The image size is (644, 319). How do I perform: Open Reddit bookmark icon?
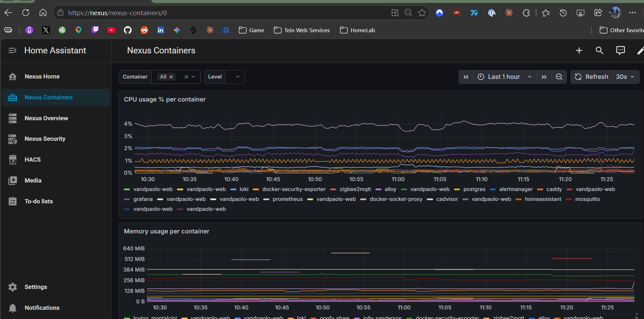[x=144, y=30]
